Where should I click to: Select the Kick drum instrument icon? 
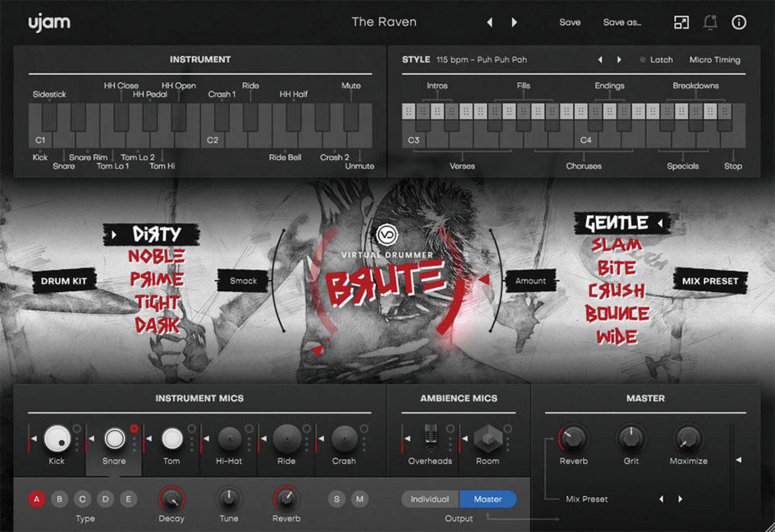(x=57, y=439)
